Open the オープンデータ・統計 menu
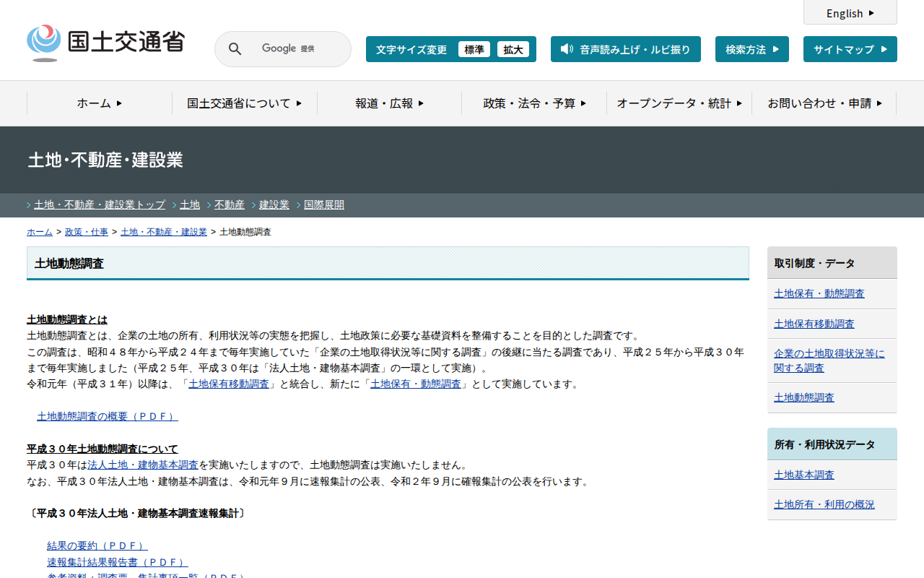 pyautogui.click(x=679, y=103)
